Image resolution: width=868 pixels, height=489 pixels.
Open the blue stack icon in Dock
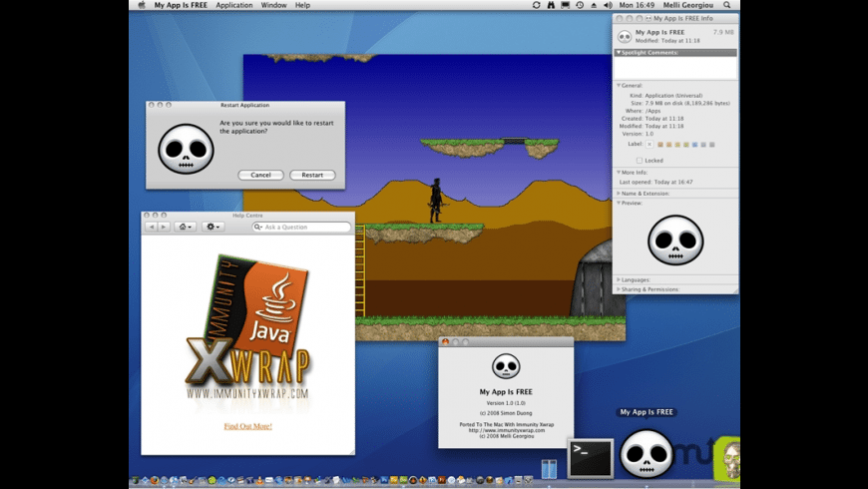click(549, 468)
